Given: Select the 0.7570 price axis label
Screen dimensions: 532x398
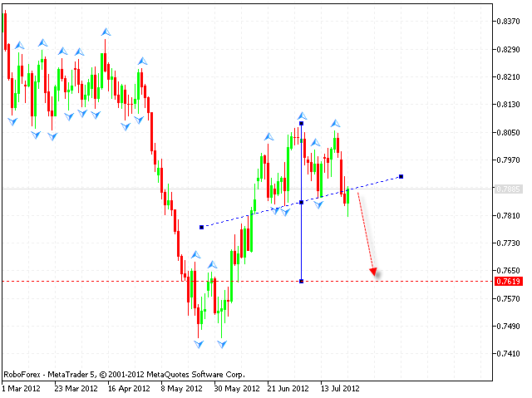Looking at the screenshot, I should pos(508,298).
